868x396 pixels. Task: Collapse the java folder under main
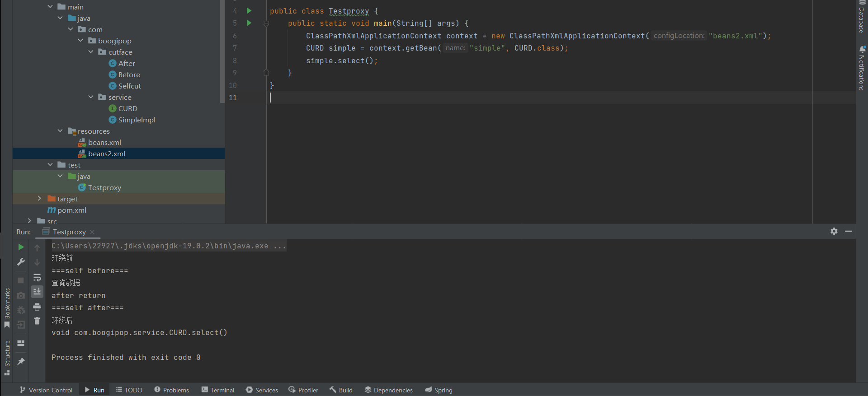(x=60, y=18)
